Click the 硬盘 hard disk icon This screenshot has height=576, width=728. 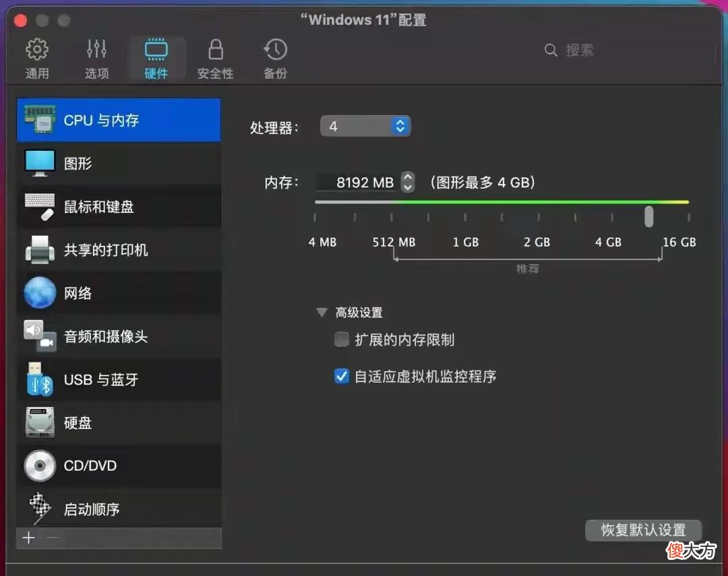point(40,422)
